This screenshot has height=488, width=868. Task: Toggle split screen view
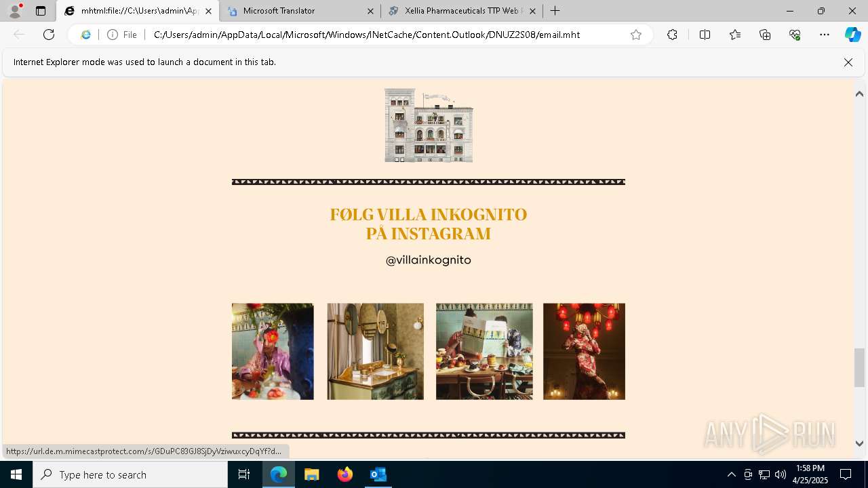pyautogui.click(x=705, y=35)
